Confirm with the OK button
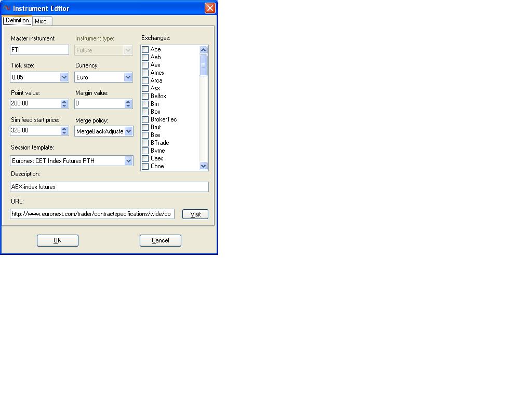 tap(58, 240)
